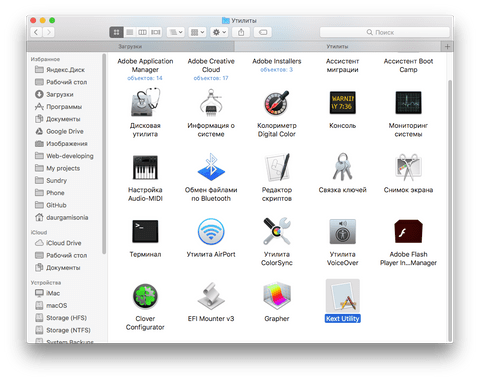This screenshot has width=480, height=381.
Task: Click the Share toolbar button
Action: (241, 32)
